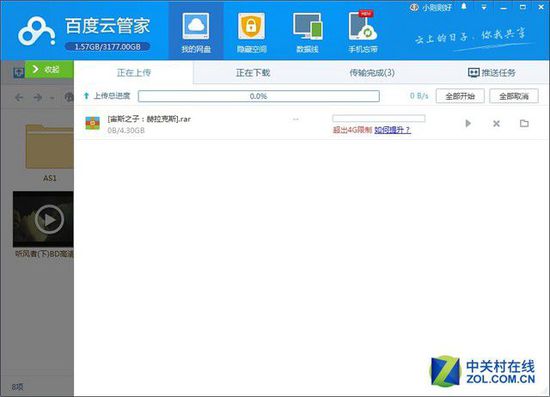This screenshot has height=397, width=550.
Task: Open 推送任务 push tasks
Action: [492, 73]
